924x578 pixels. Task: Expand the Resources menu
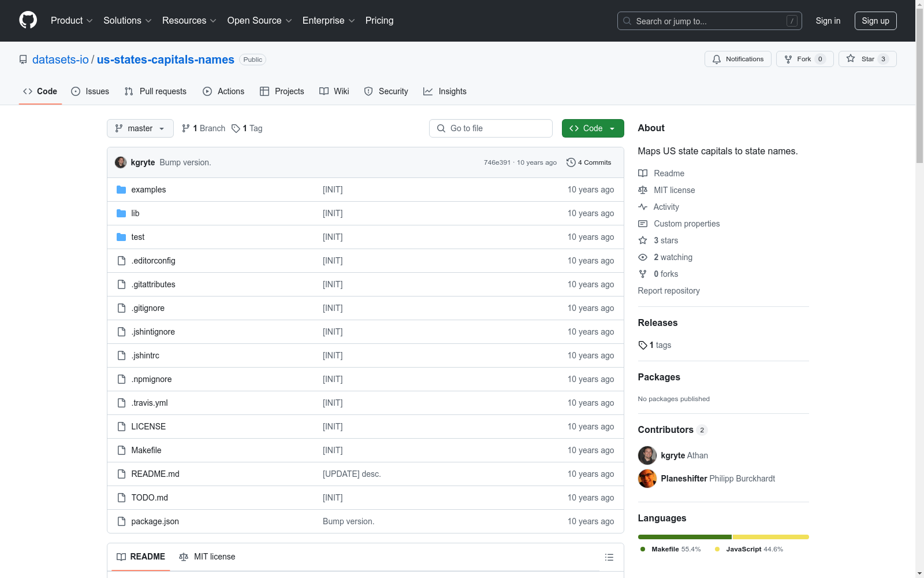tap(189, 21)
